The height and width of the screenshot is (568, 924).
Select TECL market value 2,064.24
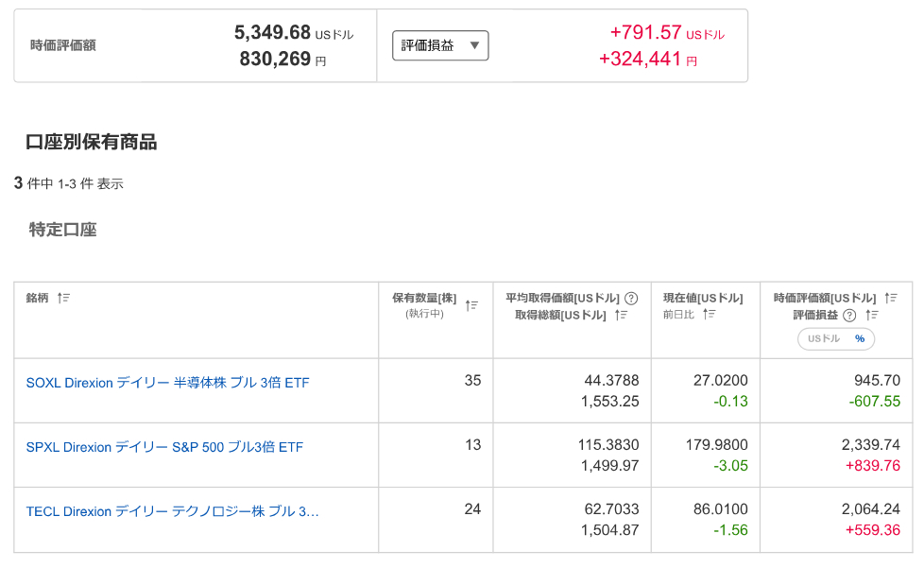(871, 509)
